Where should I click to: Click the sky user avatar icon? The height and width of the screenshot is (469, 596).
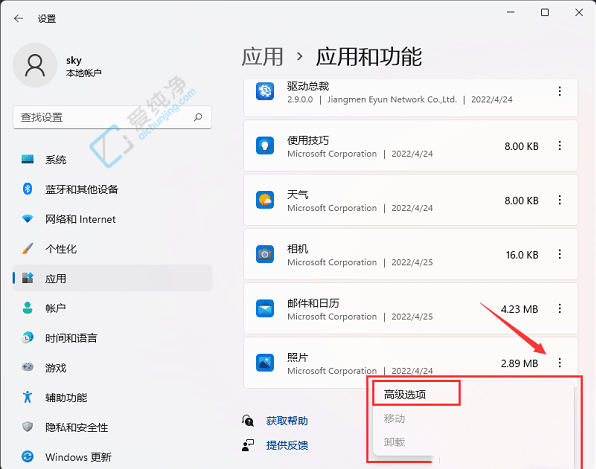35,65
